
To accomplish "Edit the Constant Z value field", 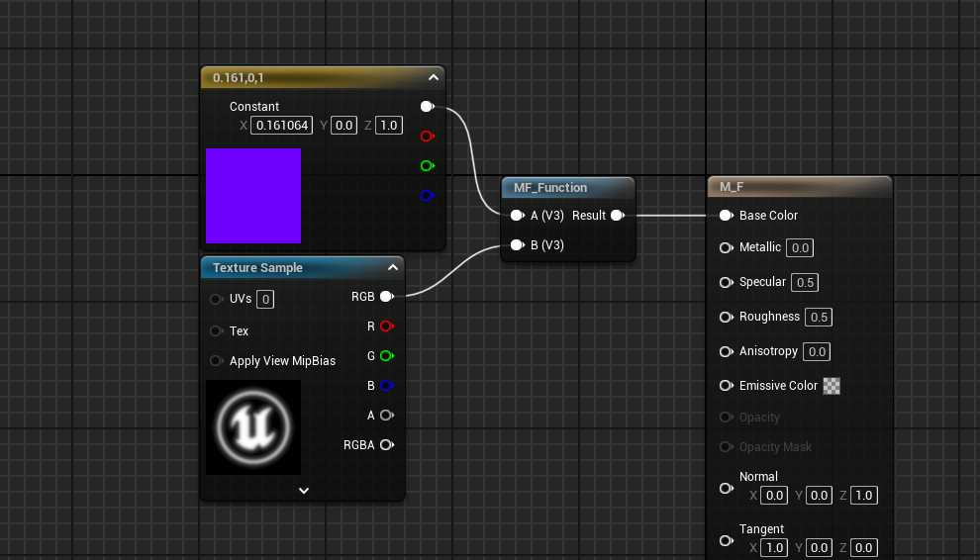I will [389, 125].
